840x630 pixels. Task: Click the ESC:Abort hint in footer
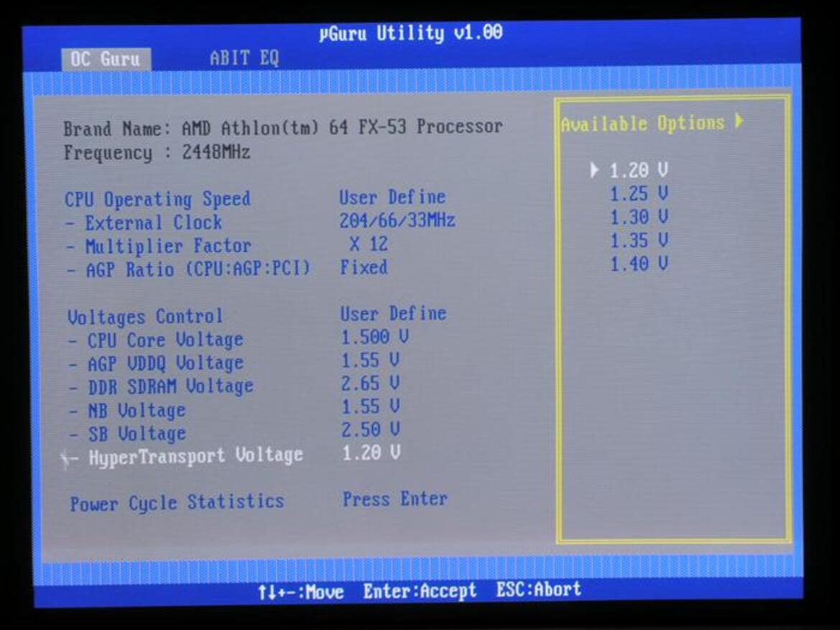[x=539, y=589]
